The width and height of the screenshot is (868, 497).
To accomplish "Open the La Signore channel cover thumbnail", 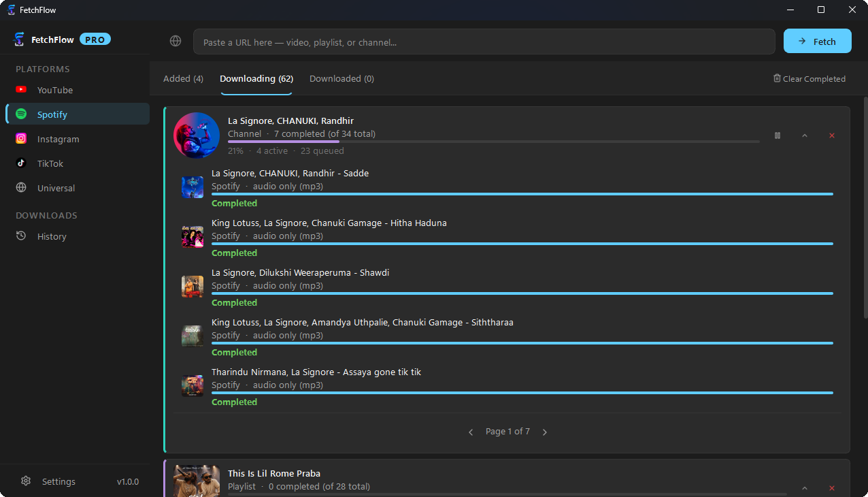I will (197, 135).
